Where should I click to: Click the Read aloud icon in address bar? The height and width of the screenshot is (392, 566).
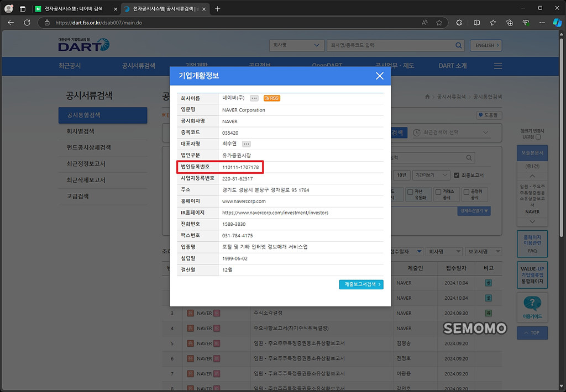424,23
